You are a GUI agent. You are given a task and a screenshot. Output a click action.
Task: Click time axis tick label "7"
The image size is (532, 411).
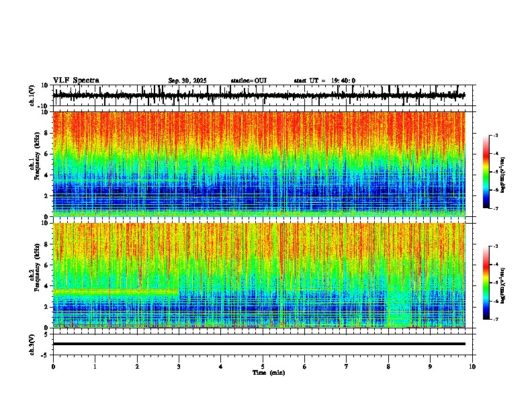pyautogui.click(x=347, y=367)
